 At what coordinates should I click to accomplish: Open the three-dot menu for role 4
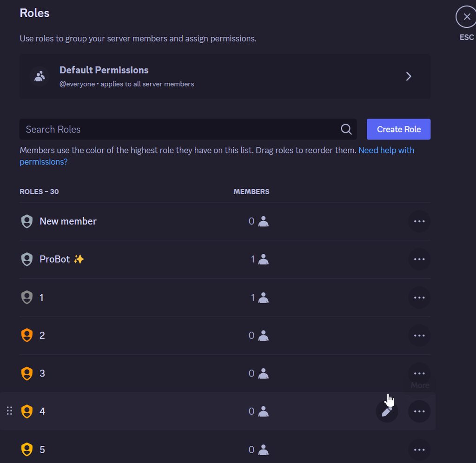(419, 411)
